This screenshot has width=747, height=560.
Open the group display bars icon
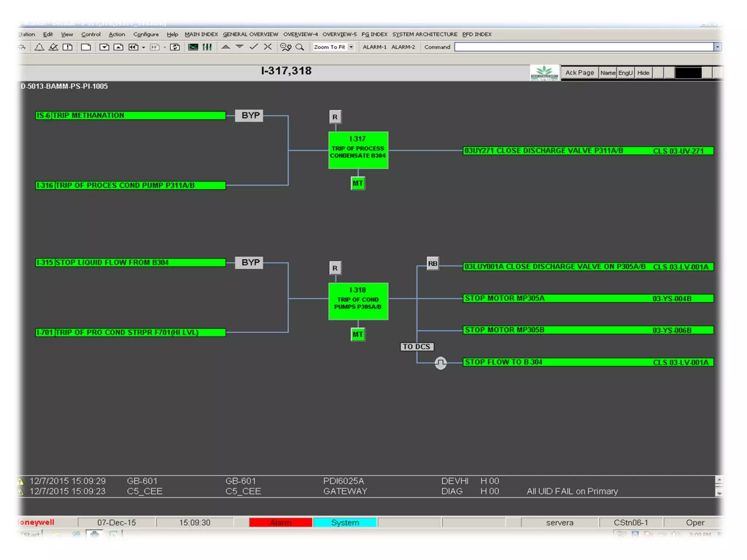(207, 47)
